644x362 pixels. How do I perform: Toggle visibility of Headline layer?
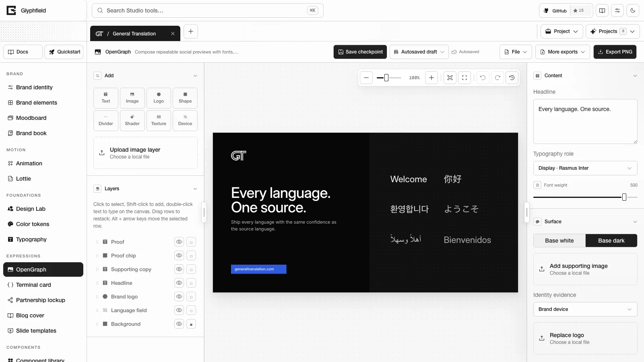(x=179, y=283)
